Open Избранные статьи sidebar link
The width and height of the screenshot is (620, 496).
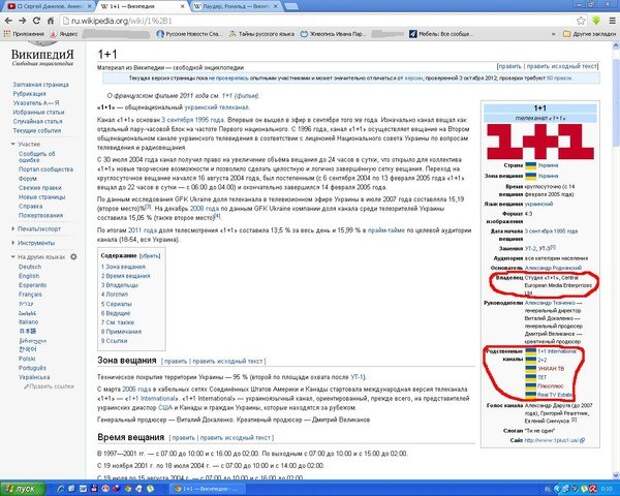pos(38,112)
